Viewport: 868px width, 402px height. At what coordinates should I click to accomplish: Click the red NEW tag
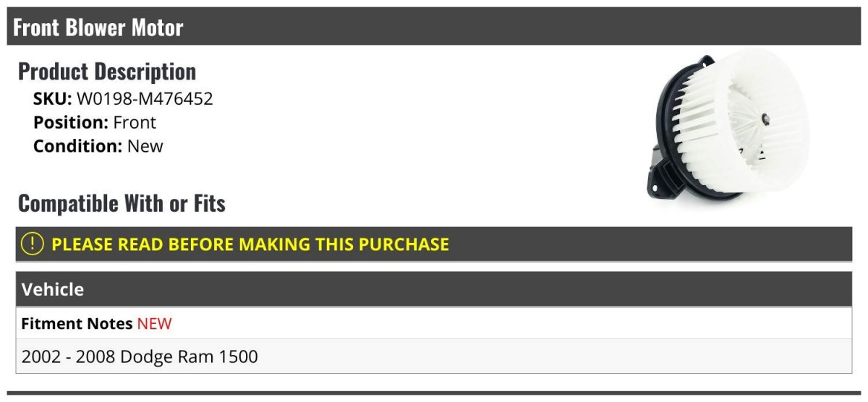click(155, 323)
